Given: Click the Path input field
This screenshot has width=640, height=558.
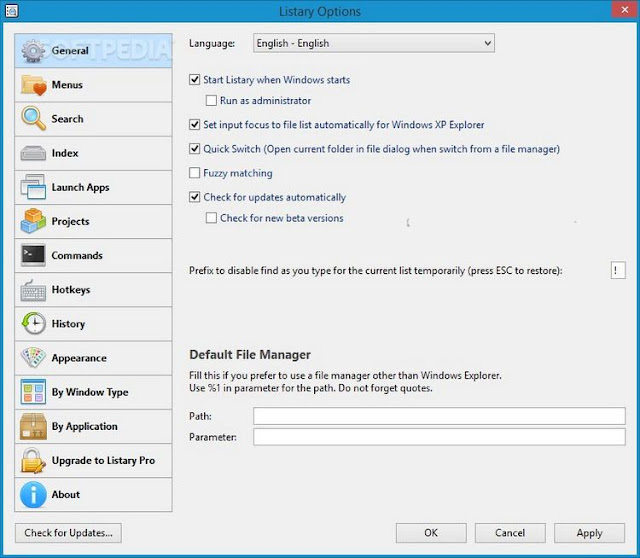Looking at the screenshot, I should (x=439, y=416).
